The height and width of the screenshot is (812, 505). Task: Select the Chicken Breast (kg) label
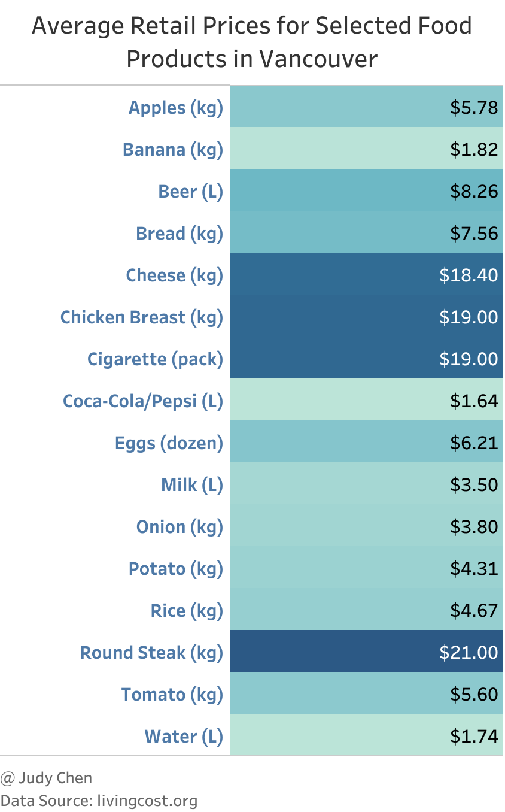click(141, 317)
